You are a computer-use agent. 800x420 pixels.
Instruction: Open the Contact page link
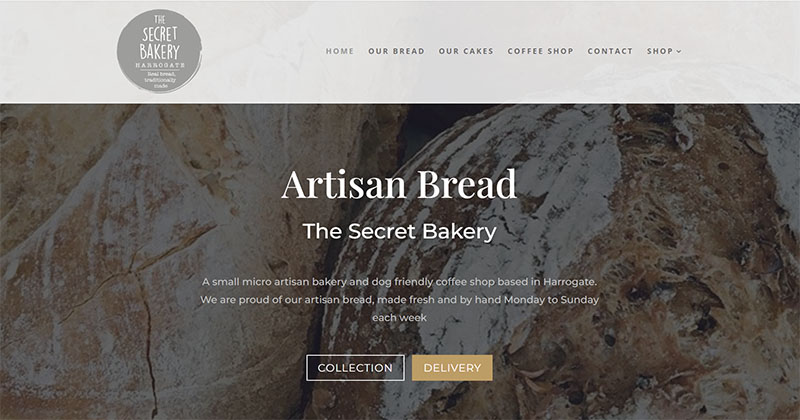[x=610, y=51]
